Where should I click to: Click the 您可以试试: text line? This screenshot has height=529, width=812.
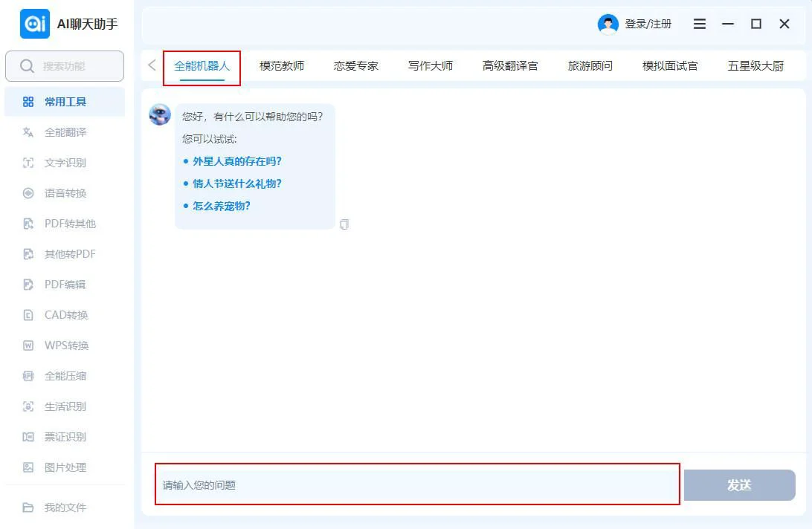(210, 139)
